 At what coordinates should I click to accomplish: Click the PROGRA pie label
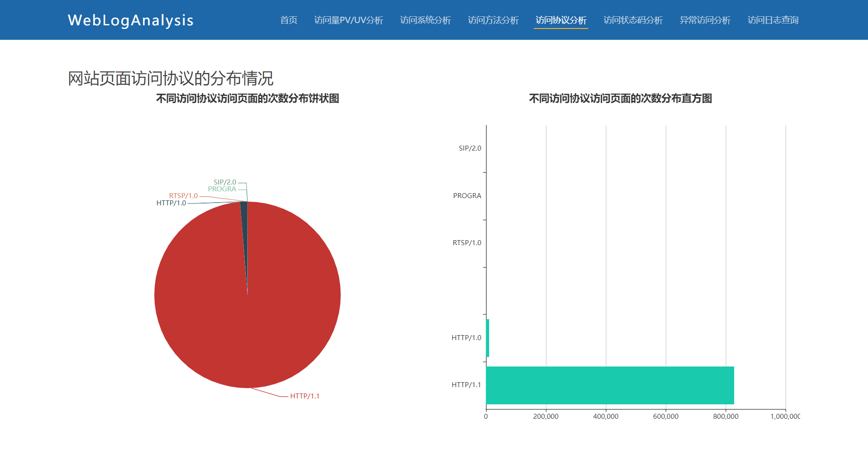tap(222, 189)
